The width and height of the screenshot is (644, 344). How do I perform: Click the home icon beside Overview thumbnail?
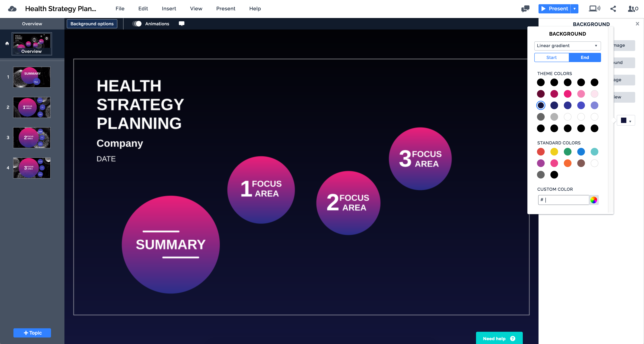click(x=7, y=43)
